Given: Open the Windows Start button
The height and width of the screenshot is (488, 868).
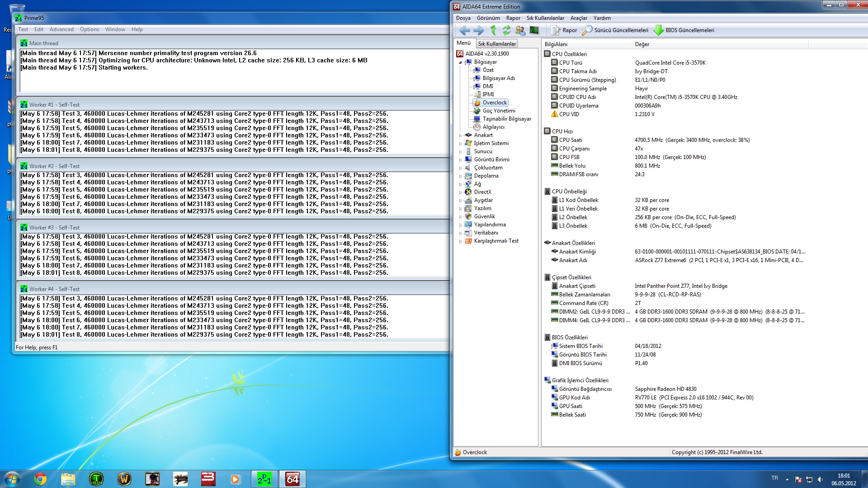Looking at the screenshot, I should [12, 479].
